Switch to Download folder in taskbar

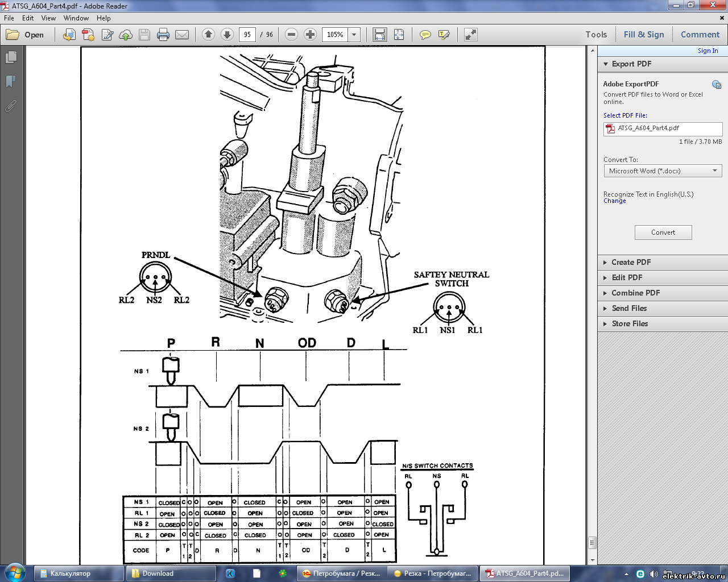click(x=171, y=573)
